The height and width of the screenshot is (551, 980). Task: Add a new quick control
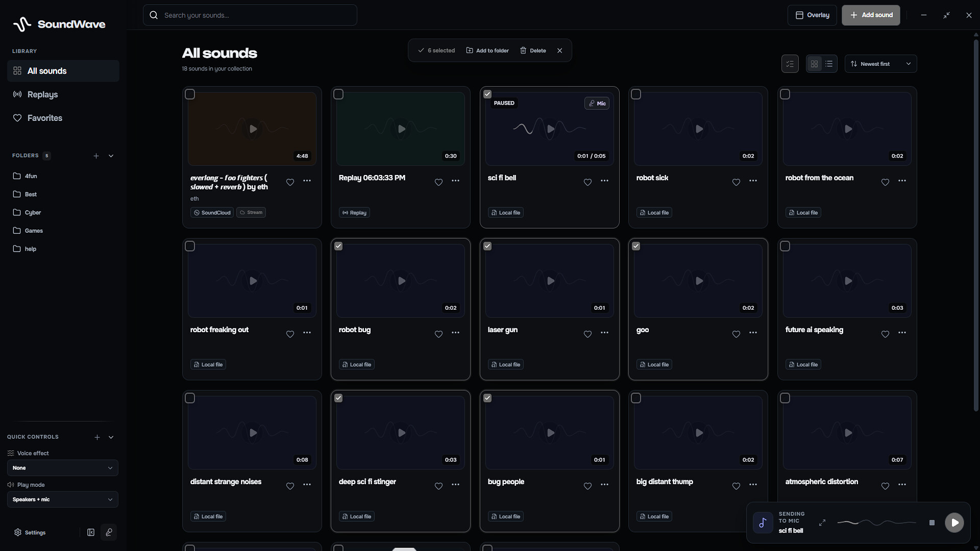(97, 437)
